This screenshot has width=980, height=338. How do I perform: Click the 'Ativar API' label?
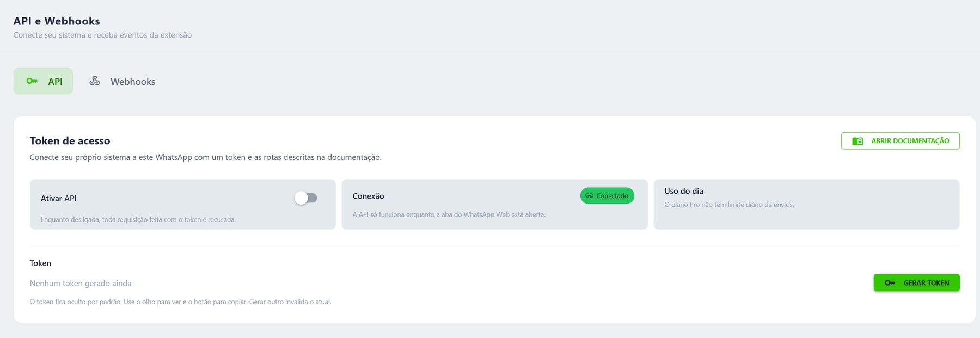[x=59, y=199]
